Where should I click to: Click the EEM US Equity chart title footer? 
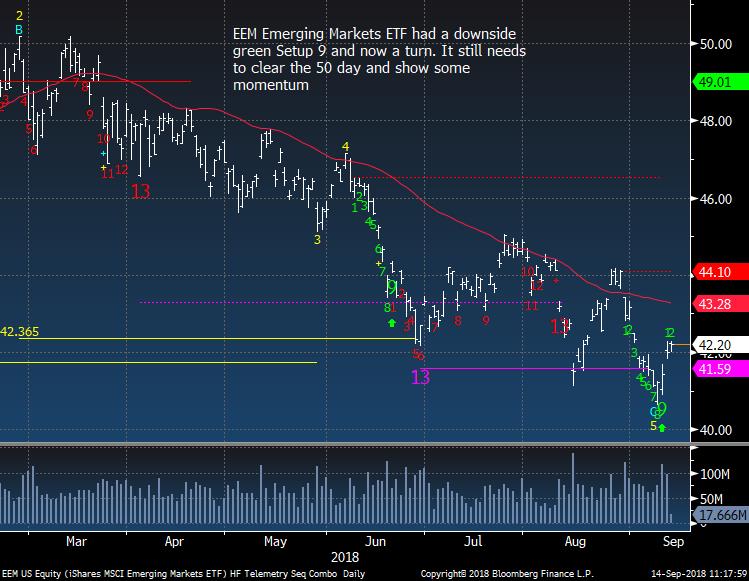[183, 573]
